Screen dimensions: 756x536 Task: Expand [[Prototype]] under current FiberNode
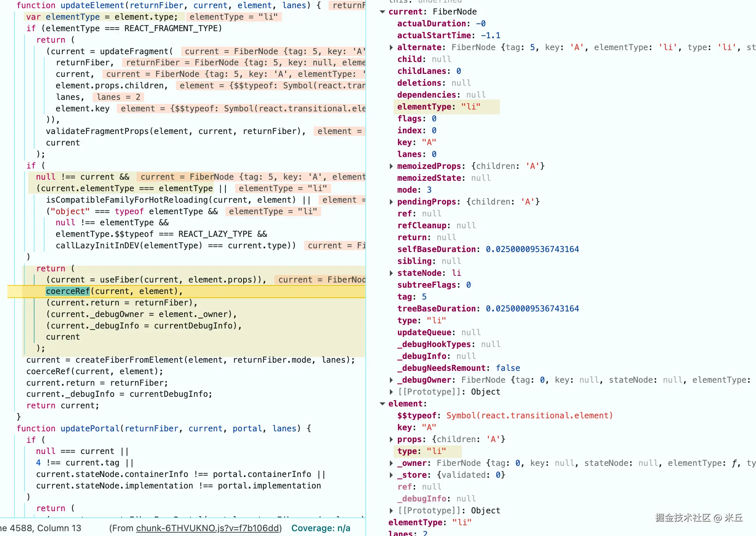[391, 392]
